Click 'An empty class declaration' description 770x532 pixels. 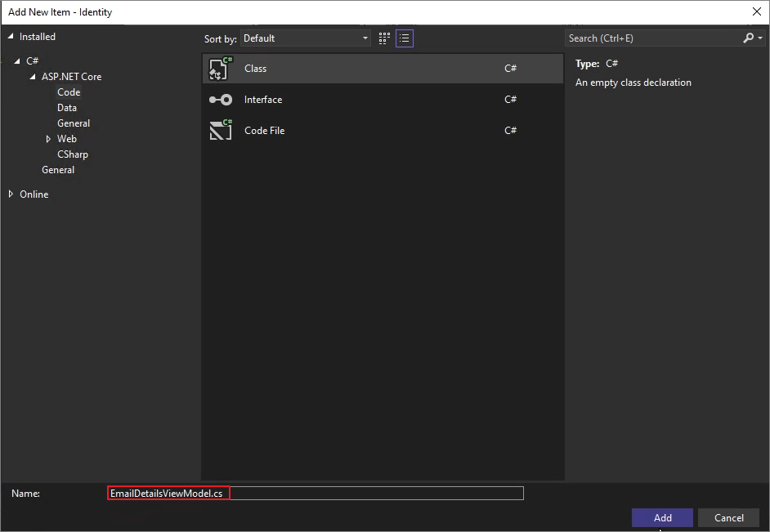pos(633,83)
